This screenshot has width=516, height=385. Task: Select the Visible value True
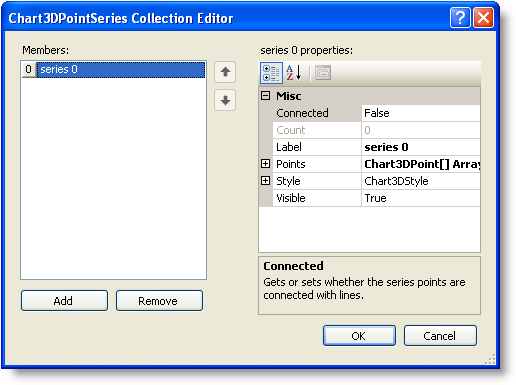click(421, 198)
